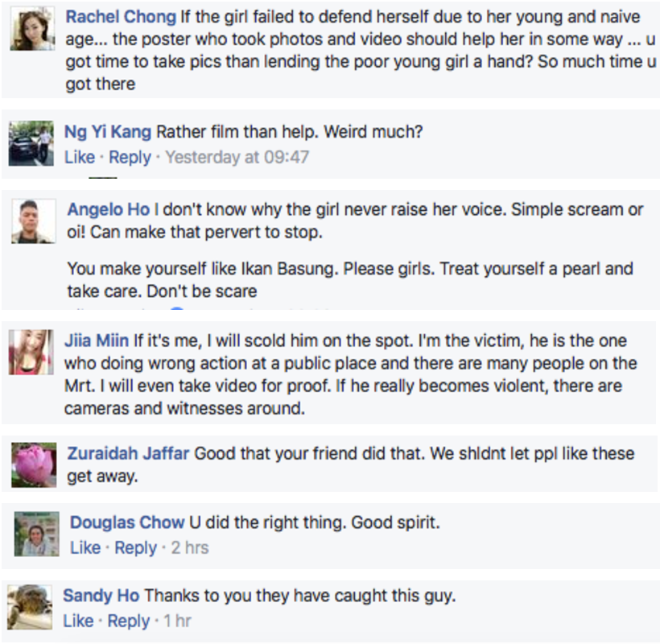The image size is (660, 644).
Task: Reply to Douglas Chow's comment
Action: 135,547
